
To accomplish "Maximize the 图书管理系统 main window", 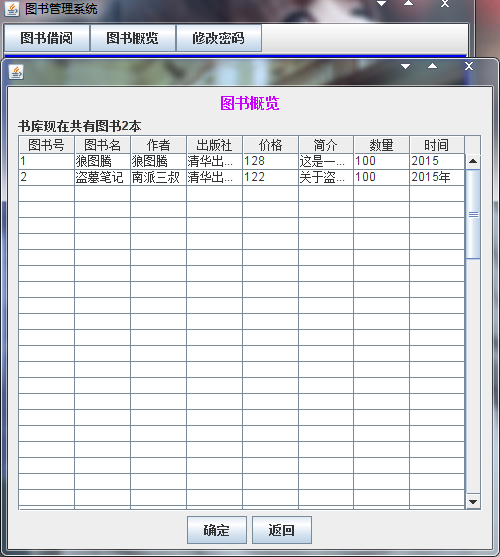I will pyautogui.click(x=408, y=3).
